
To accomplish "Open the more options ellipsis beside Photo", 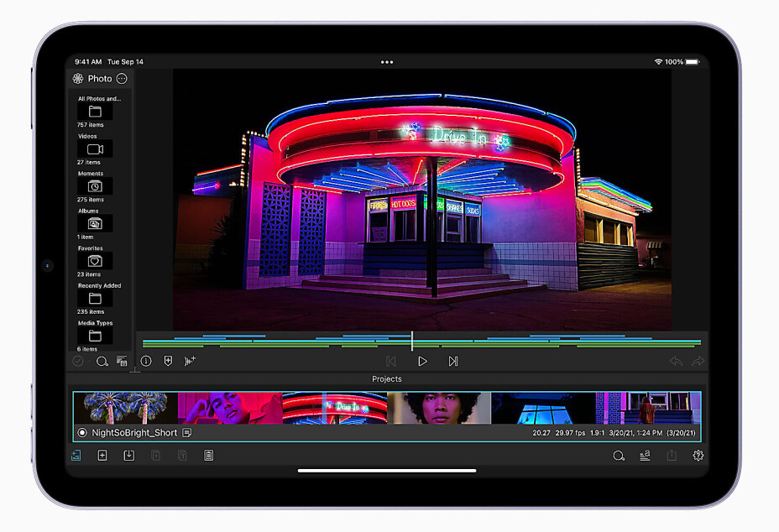I will pos(122,79).
